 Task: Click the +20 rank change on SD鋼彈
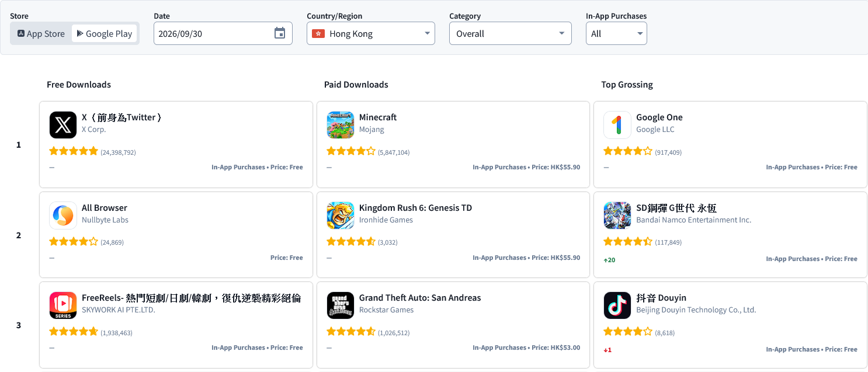[609, 260]
